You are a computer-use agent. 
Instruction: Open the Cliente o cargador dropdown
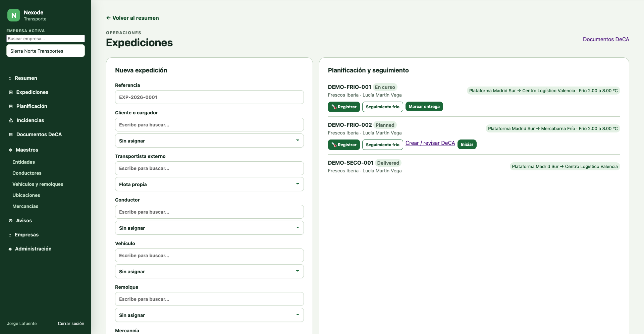coord(209,141)
